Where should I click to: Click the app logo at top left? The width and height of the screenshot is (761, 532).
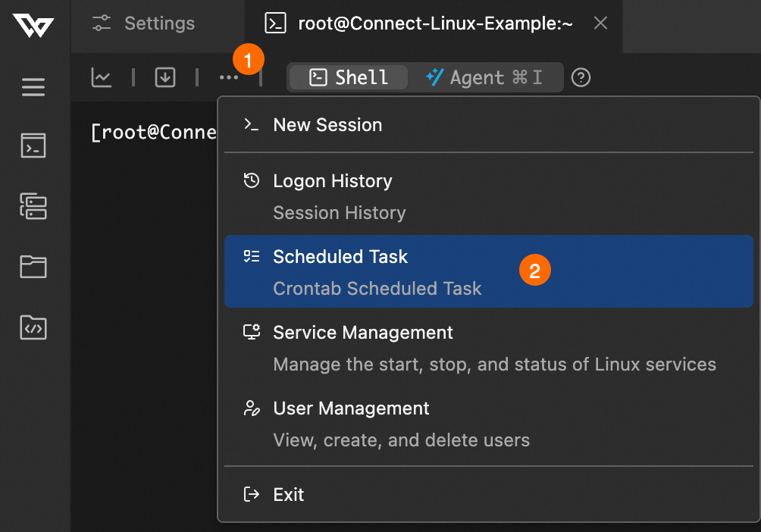tap(33, 27)
